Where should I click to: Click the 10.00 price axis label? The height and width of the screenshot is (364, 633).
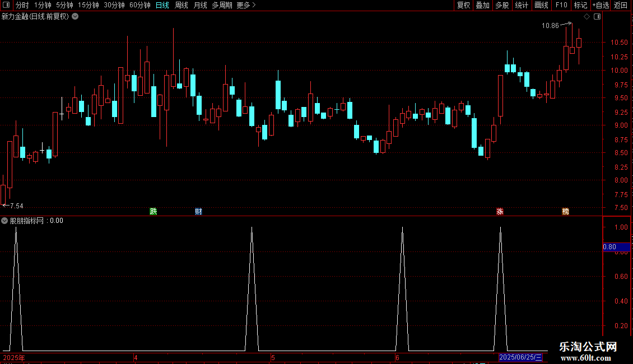coord(619,70)
